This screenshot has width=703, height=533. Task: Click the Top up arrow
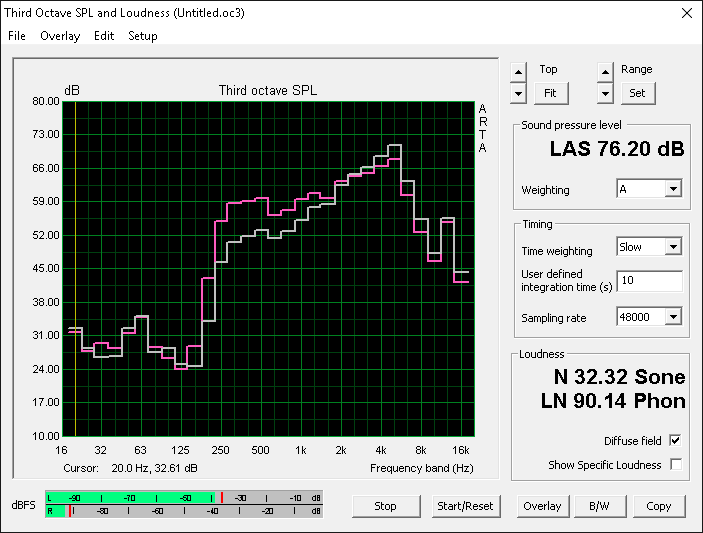point(517,71)
